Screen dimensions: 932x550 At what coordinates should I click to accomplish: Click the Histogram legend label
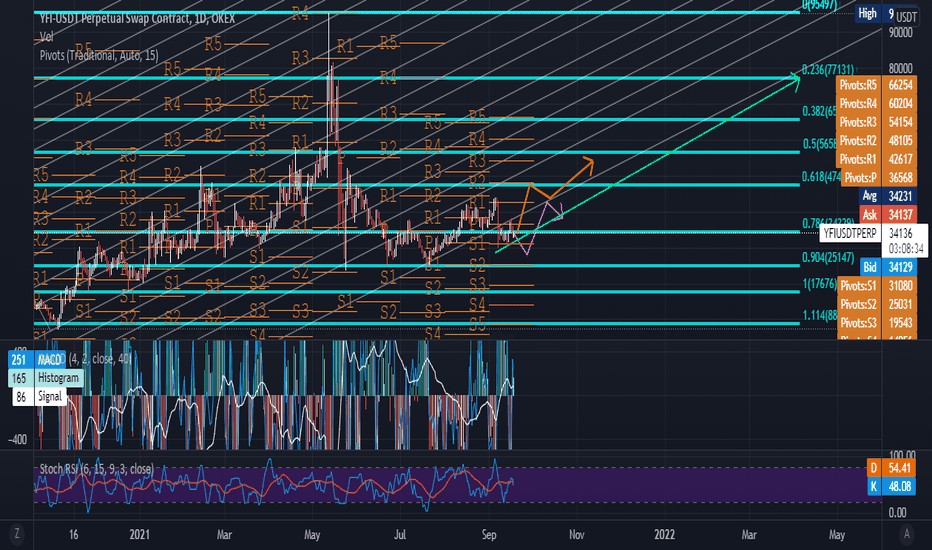coord(58,378)
